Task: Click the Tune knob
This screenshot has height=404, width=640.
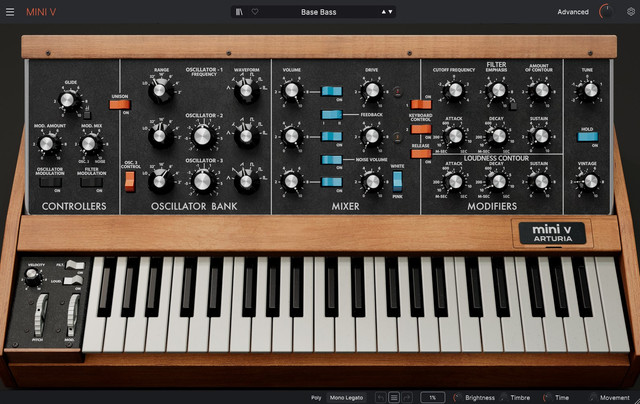Action: (590, 90)
